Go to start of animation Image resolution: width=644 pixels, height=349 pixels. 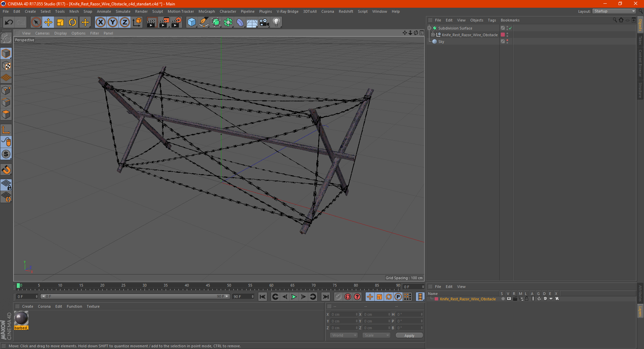(x=263, y=297)
